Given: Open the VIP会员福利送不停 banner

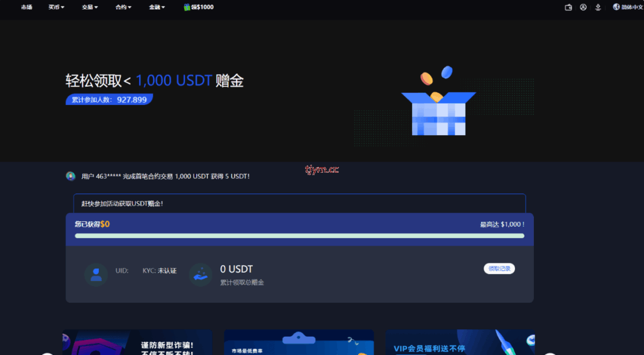Looking at the screenshot, I should pyautogui.click(x=460, y=342).
